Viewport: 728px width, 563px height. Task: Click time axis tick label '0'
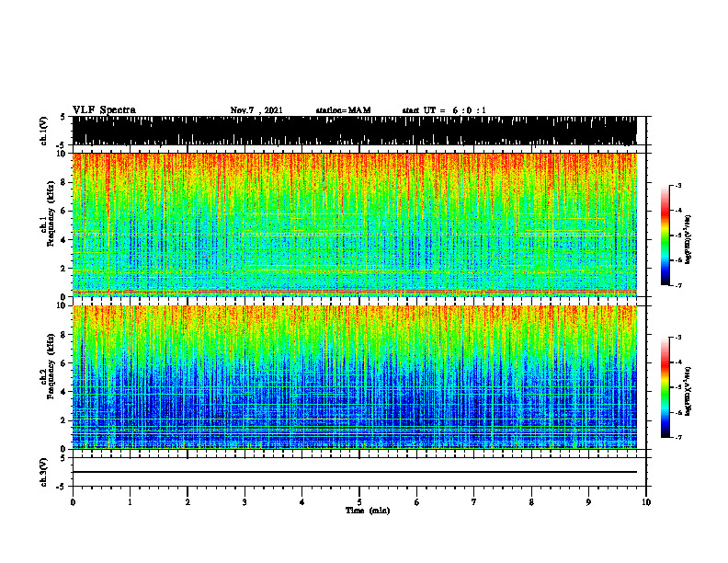click(x=73, y=502)
